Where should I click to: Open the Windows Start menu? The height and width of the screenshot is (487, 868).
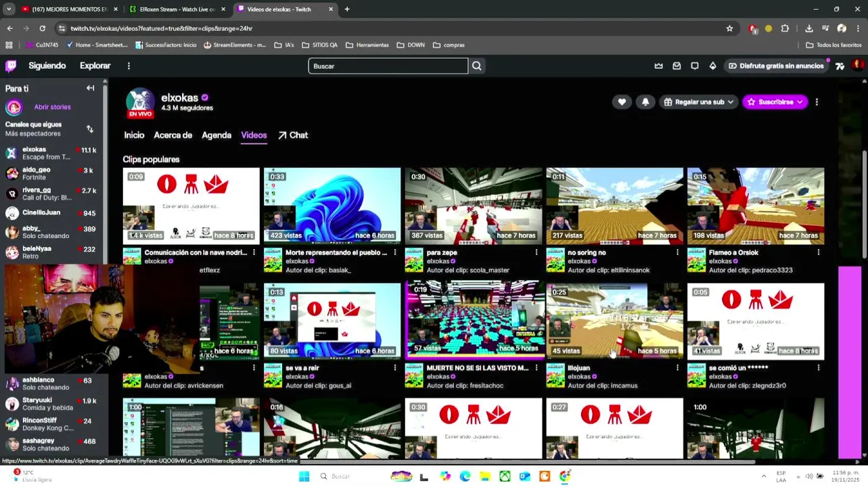[304, 476]
